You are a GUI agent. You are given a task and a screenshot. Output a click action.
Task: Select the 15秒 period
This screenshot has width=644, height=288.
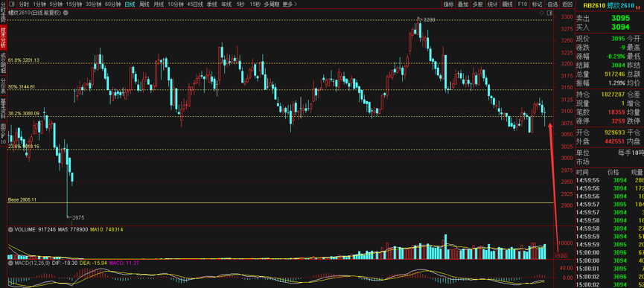click(255, 4)
